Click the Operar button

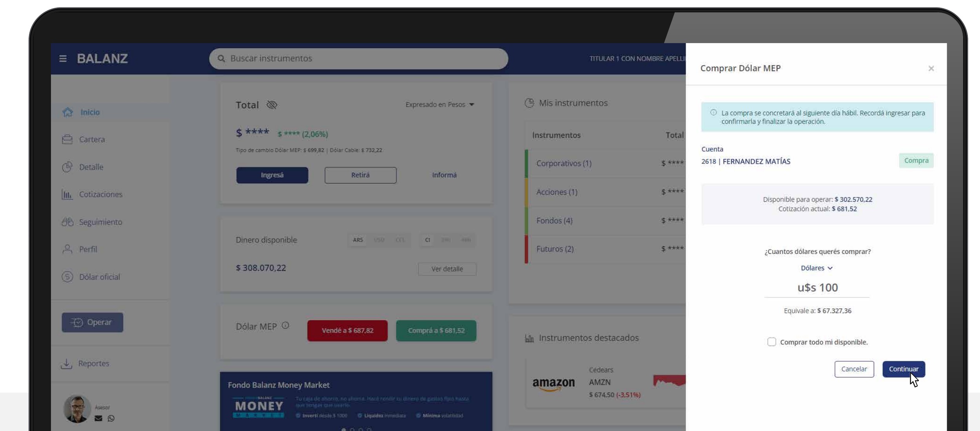pyautogui.click(x=93, y=322)
